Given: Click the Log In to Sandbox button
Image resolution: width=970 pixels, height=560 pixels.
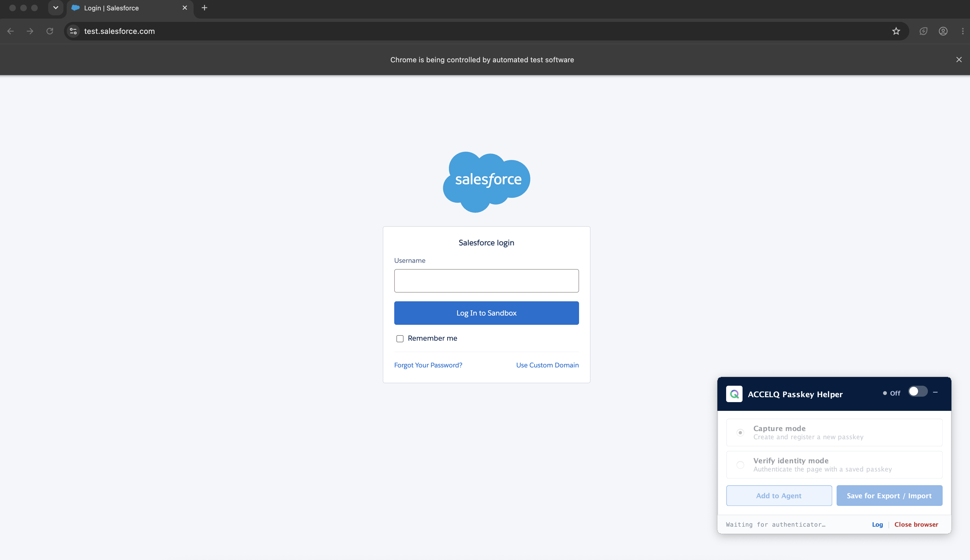Looking at the screenshot, I should (x=487, y=313).
